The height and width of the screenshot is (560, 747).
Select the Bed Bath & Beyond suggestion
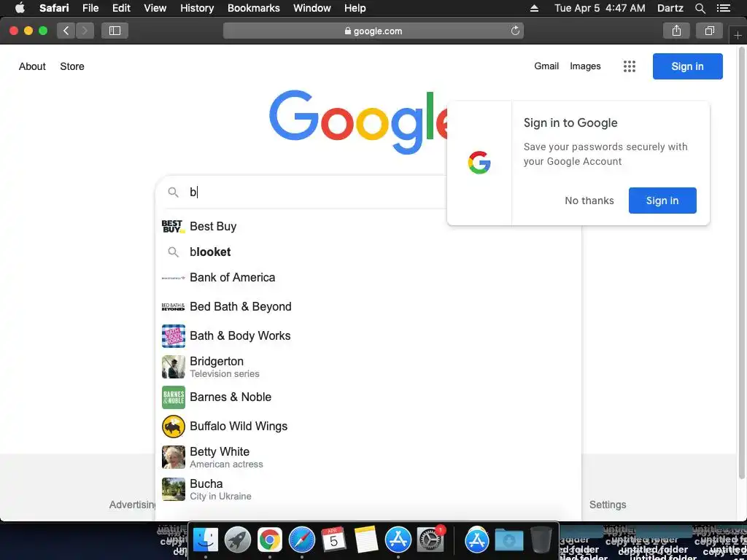[x=368, y=307]
